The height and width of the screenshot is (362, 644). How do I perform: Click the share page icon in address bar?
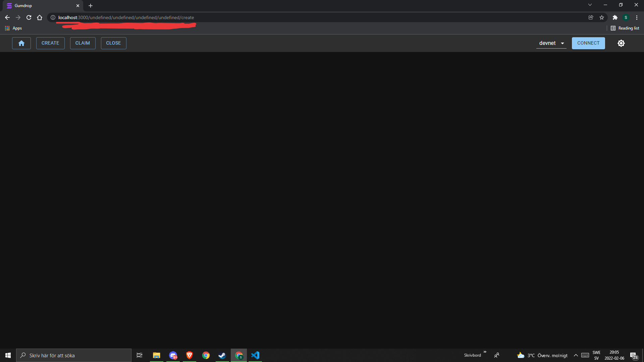point(591,17)
